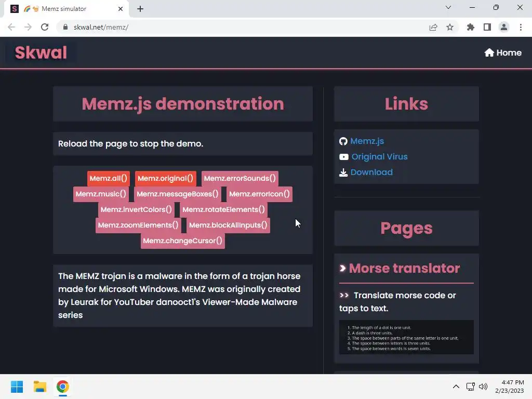The image size is (532, 399).
Task: Toggle the browser side panel icon
Action: point(487,27)
